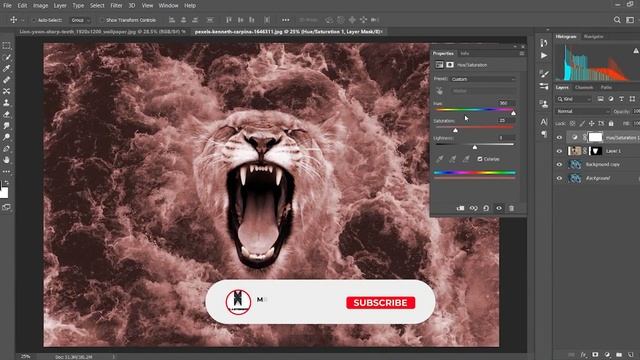Image resolution: width=640 pixels, height=360 pixels.
Task: Toggle adjustment visibility eye in Properties panel
Action: [x=499, y=208]
